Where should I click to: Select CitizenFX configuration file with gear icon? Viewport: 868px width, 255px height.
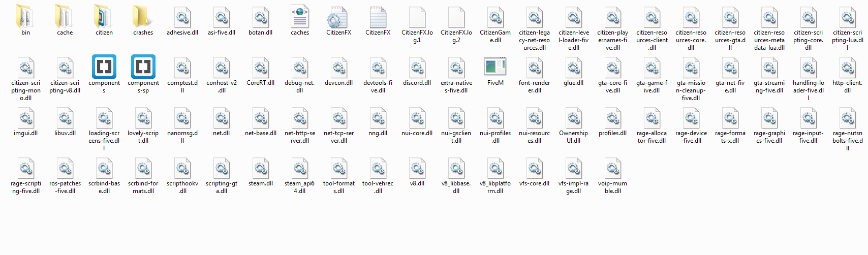(338, 17)
